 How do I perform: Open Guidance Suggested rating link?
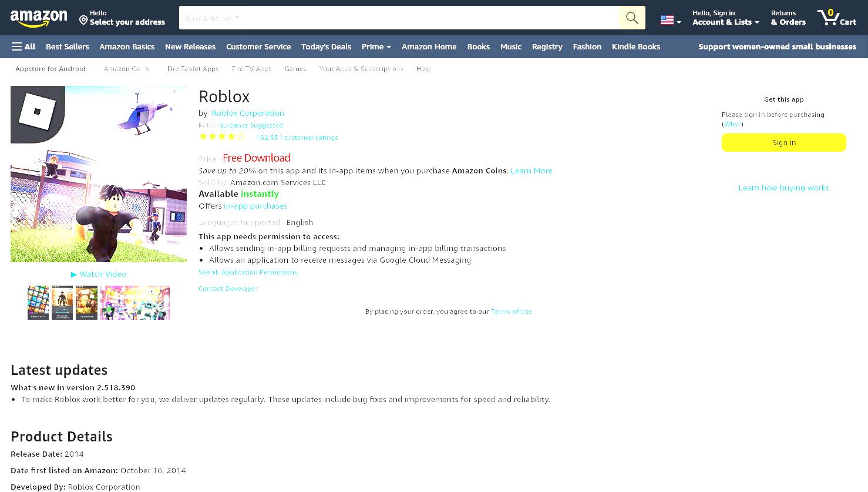(x=251, y=125)
